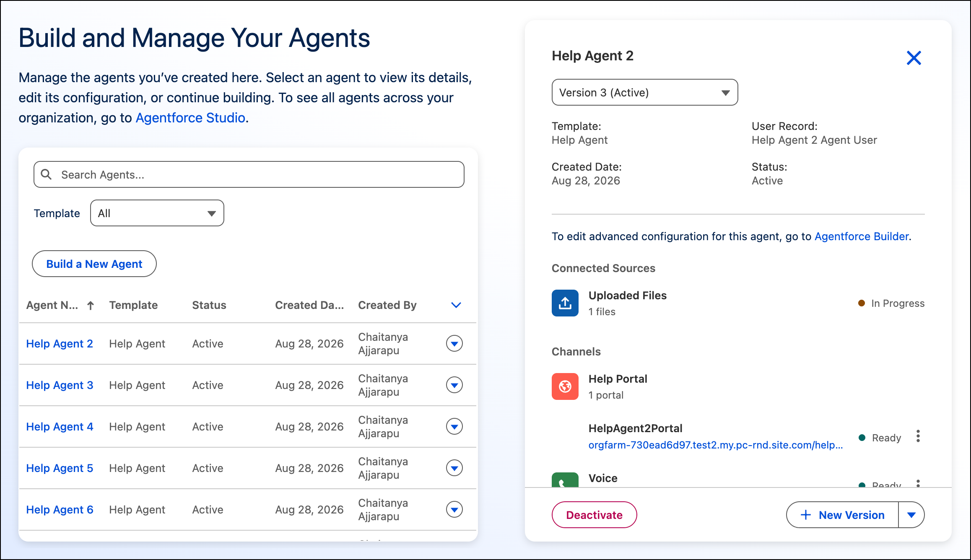Viewport: 971px width, 560px height.
Task: Open the Help Agent 3 link
Action: [60, 385]
